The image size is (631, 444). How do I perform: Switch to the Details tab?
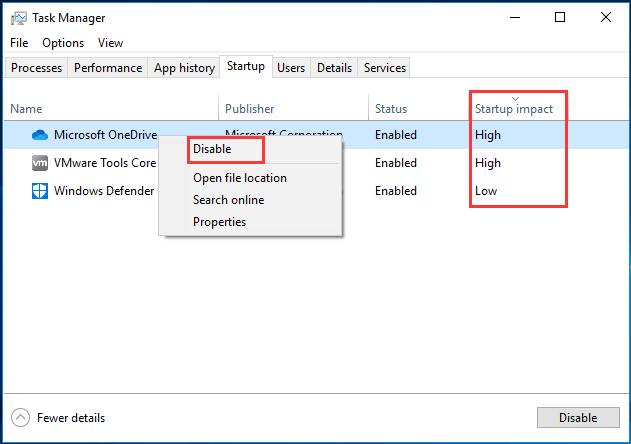coord(334,68)
